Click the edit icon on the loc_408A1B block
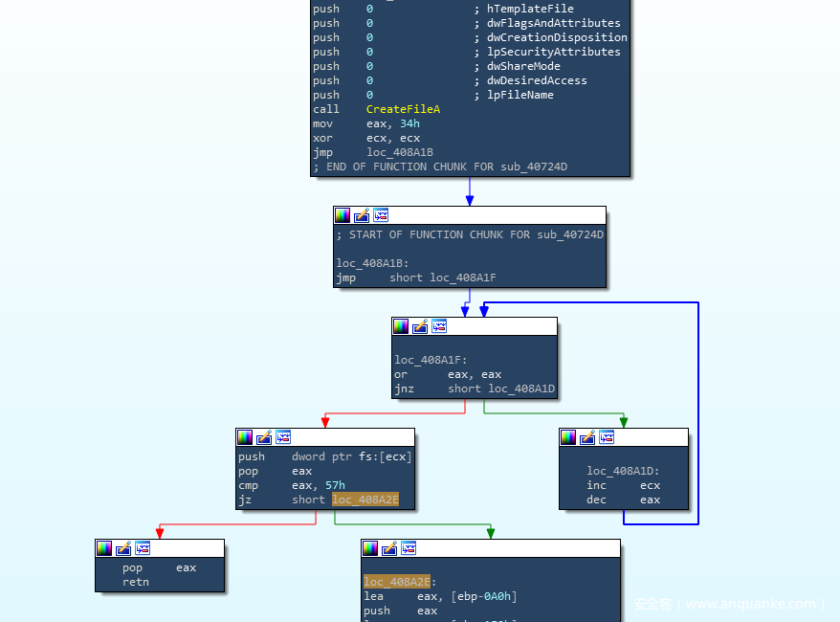Image resolution: width=840 pixels, height=622 pixels. point(362,215)
